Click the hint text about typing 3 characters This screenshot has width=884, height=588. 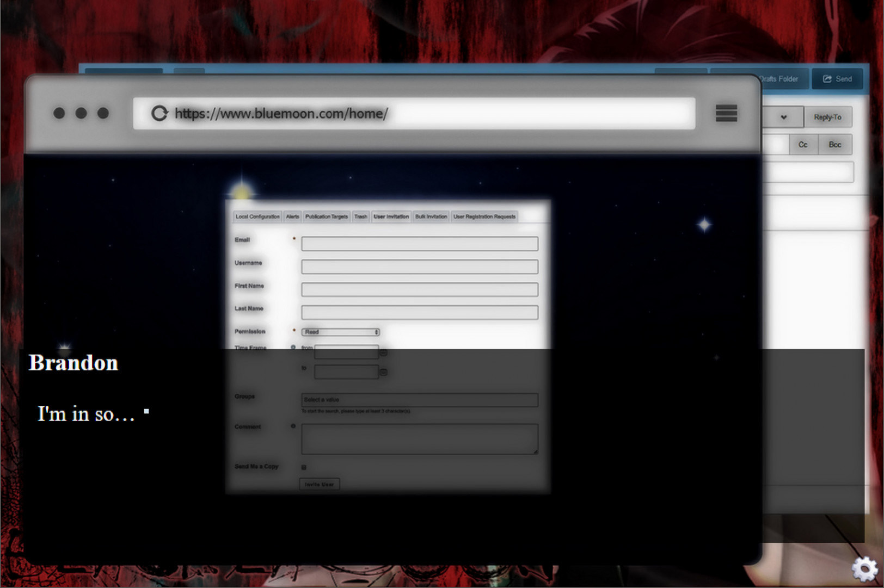point(356,411)
